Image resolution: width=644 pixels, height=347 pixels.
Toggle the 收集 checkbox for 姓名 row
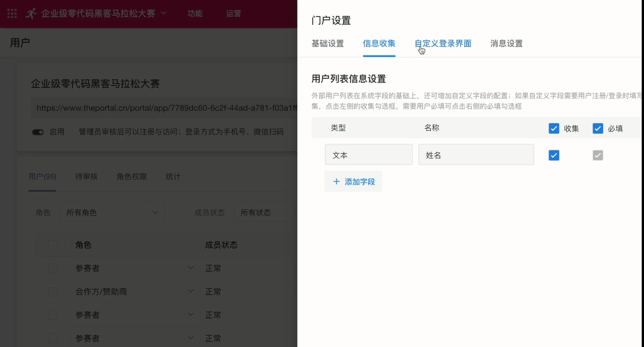(554, 155)
